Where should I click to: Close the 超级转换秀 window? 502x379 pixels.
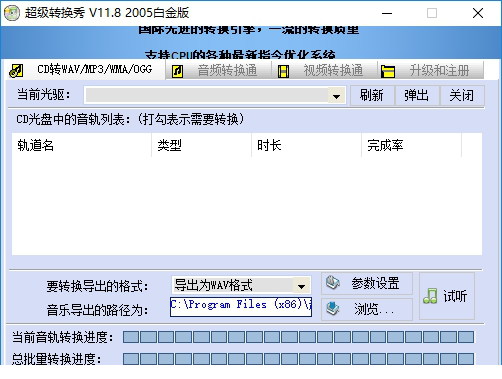pyautogui.click(x=478, y=13)
